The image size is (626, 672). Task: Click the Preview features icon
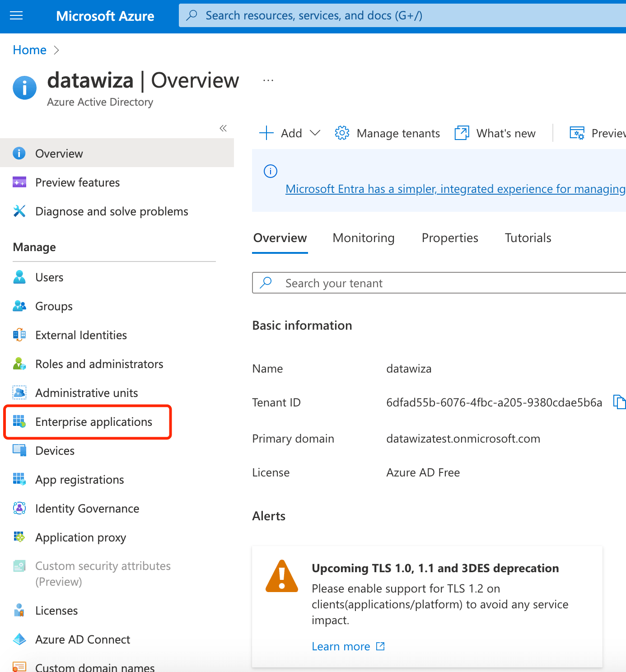pyautogui.click(x=19, y=182)
